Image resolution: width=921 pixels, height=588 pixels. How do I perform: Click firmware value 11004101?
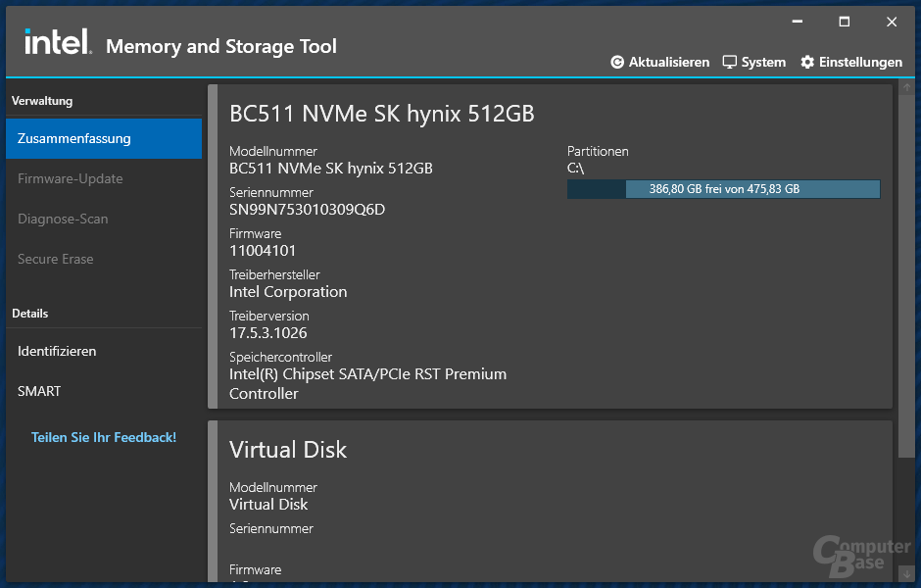[263, 251]
